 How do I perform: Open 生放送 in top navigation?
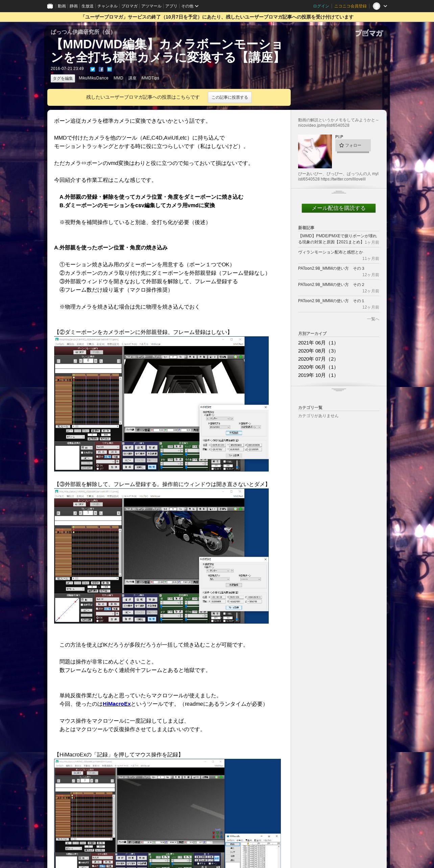[87, 6]
